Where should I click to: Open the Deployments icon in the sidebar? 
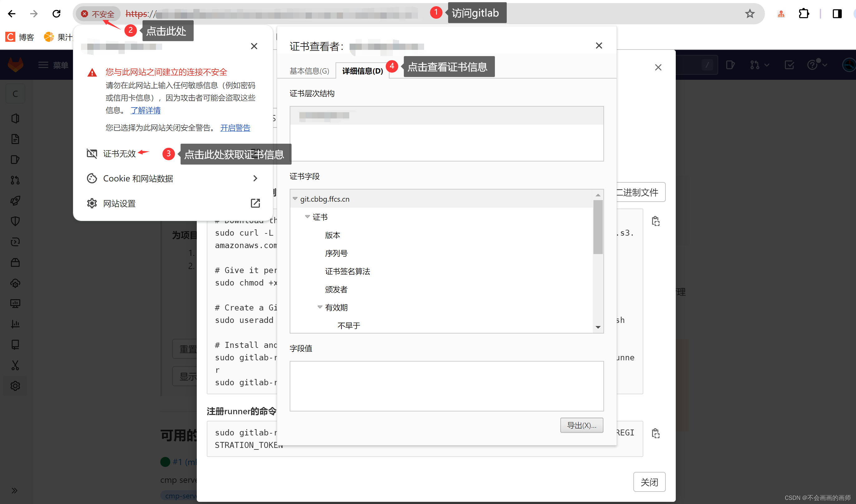point(15,242)
